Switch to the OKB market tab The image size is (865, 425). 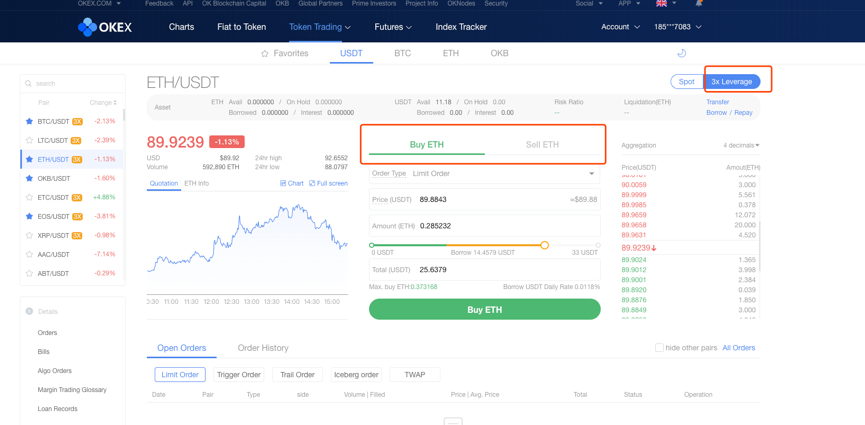coord(499,54)
